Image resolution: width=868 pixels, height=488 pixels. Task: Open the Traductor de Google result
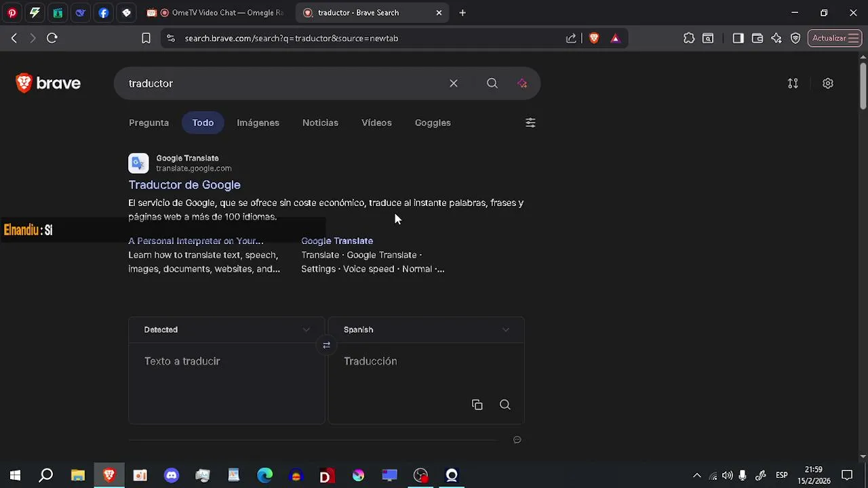tap(184, 184)
